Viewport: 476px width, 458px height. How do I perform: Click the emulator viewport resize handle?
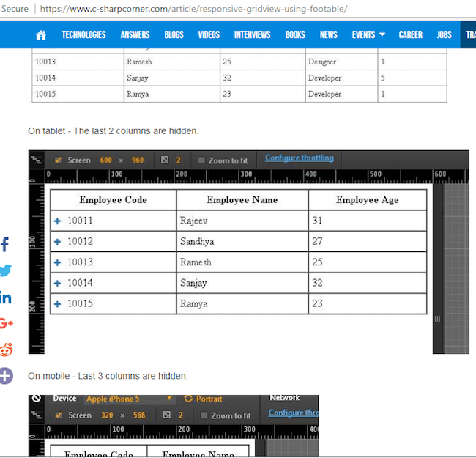click(x=437, y=319)
